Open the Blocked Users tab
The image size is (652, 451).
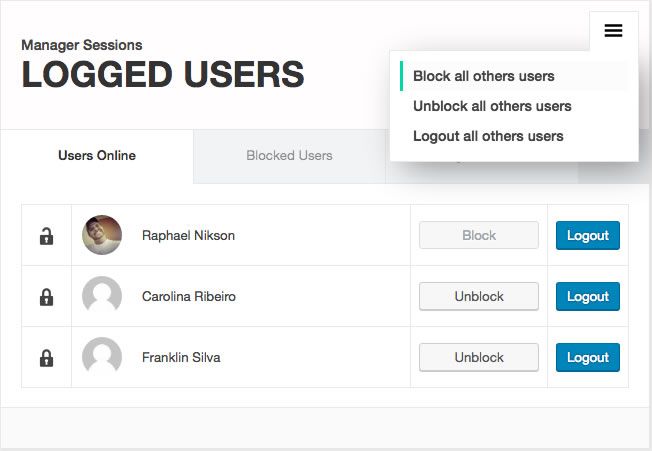(289, 156)
